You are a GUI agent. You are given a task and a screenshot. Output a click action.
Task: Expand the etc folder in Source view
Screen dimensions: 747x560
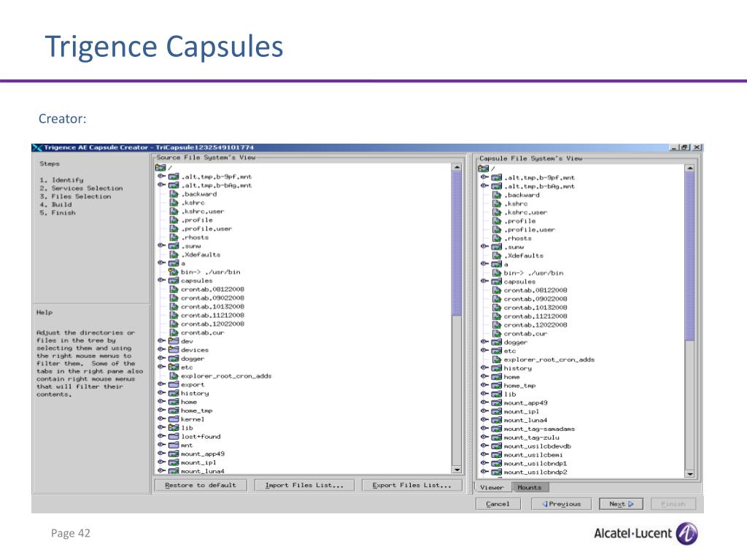161,367
